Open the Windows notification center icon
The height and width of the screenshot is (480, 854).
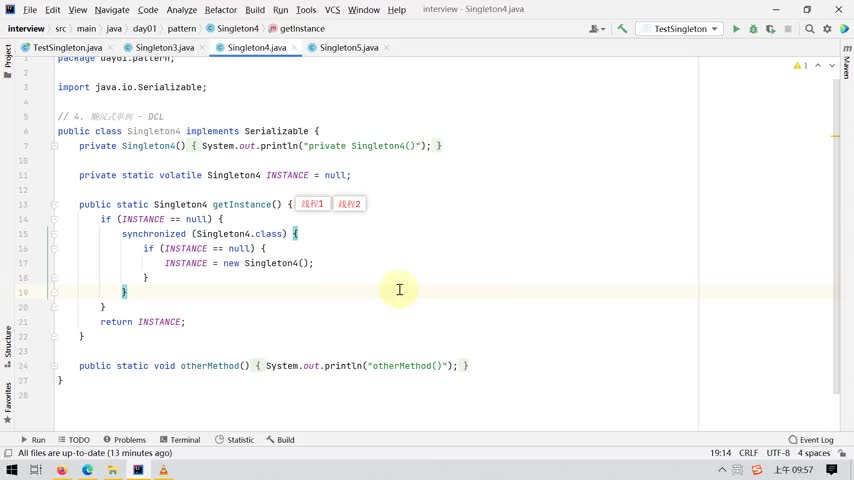pos(831,470)
